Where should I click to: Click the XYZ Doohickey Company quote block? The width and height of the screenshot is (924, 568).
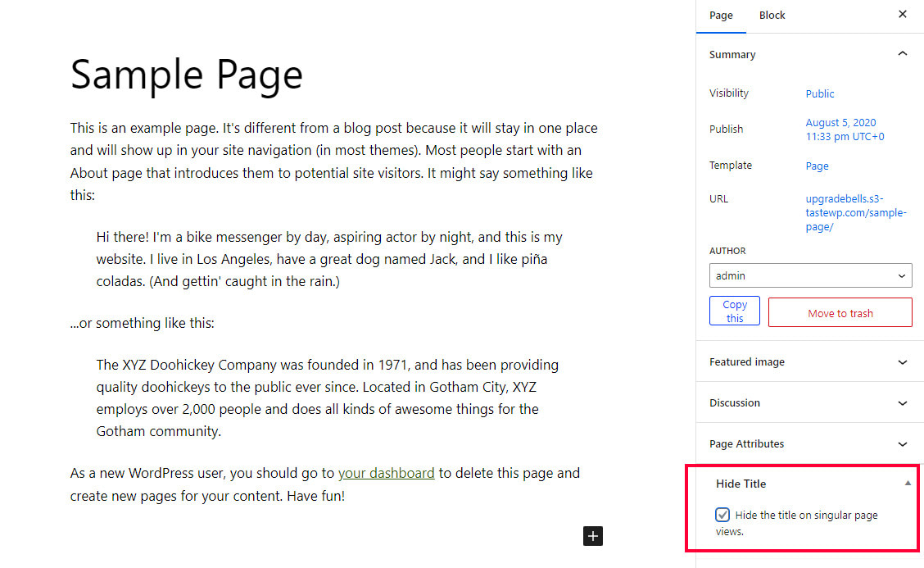[328, 398]
